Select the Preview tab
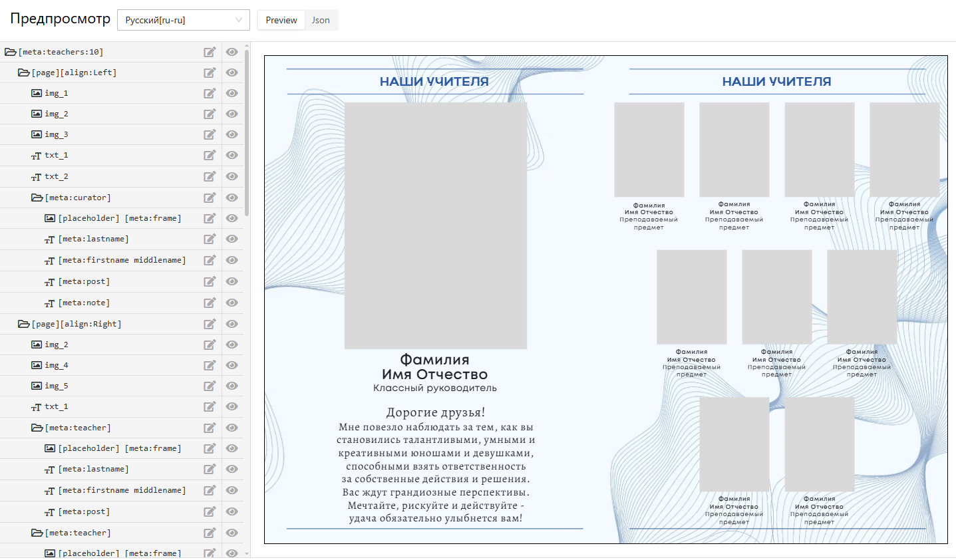The height and width of the screenshot is (560, 956). [x=281, y=20]
